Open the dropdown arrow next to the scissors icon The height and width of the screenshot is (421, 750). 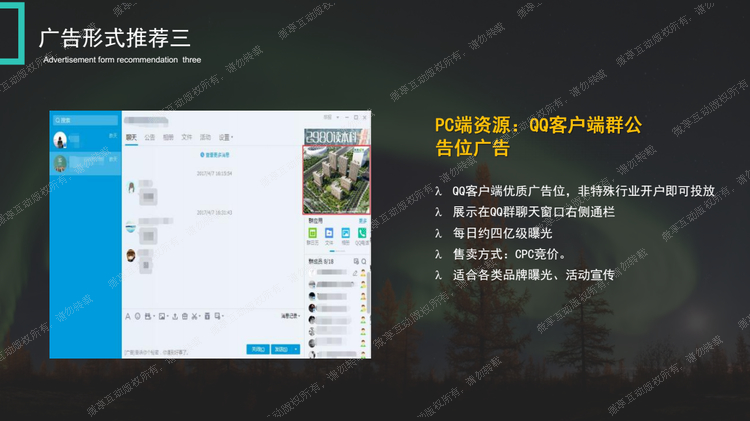click(199, 317)
